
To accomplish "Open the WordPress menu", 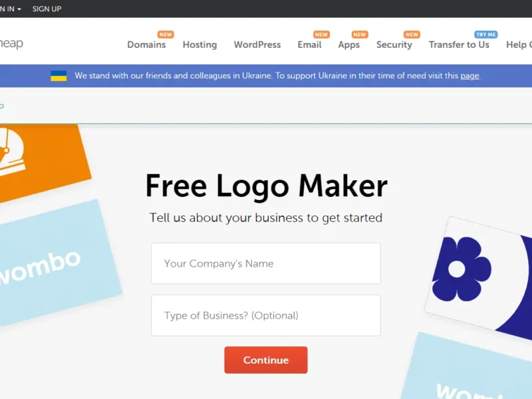I will (257, 45).
